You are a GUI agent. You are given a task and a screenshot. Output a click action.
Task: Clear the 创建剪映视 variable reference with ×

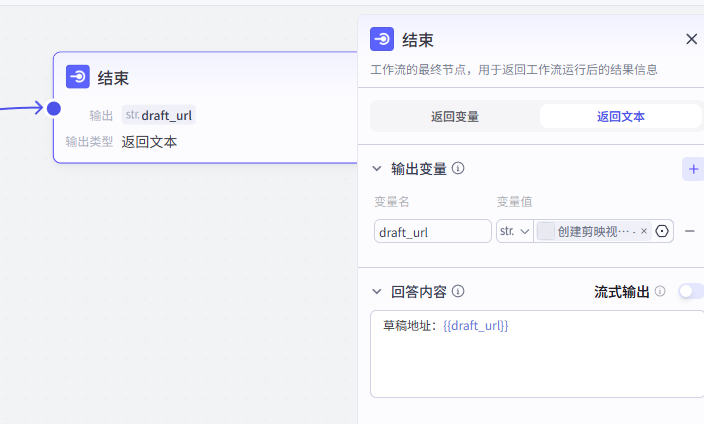coord(644,231)
